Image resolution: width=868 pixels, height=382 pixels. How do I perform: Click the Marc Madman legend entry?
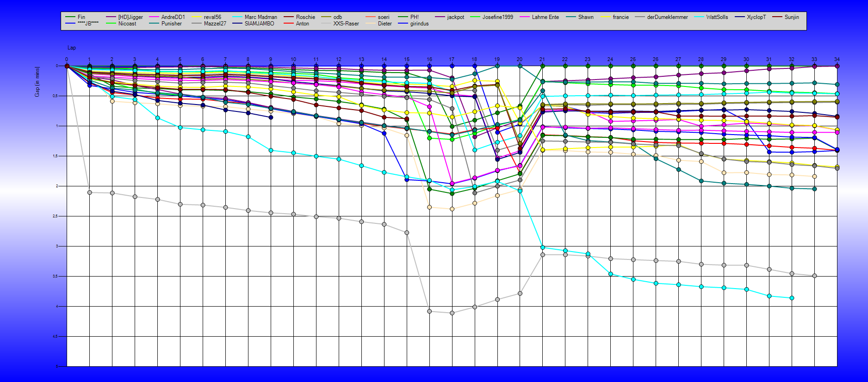point(261,17)
